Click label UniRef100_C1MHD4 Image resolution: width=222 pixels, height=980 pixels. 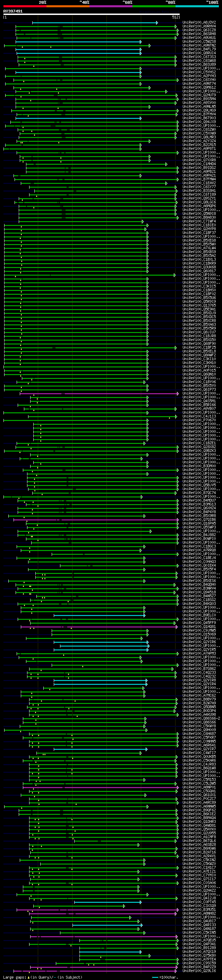point(199,164)
